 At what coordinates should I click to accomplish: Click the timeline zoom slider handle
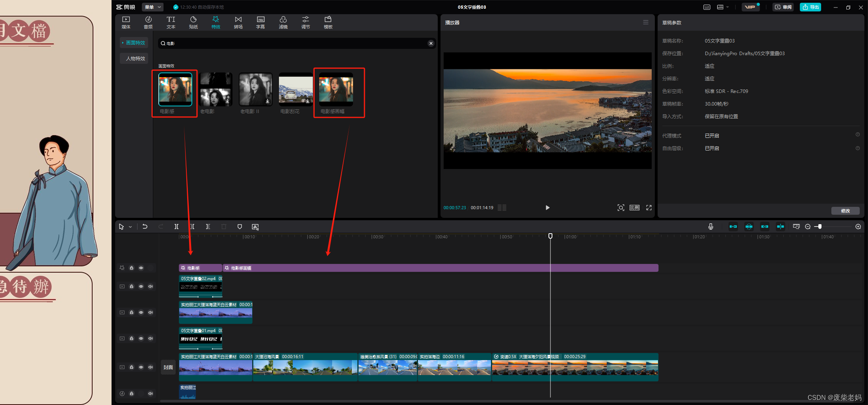[x=820, y=227]
